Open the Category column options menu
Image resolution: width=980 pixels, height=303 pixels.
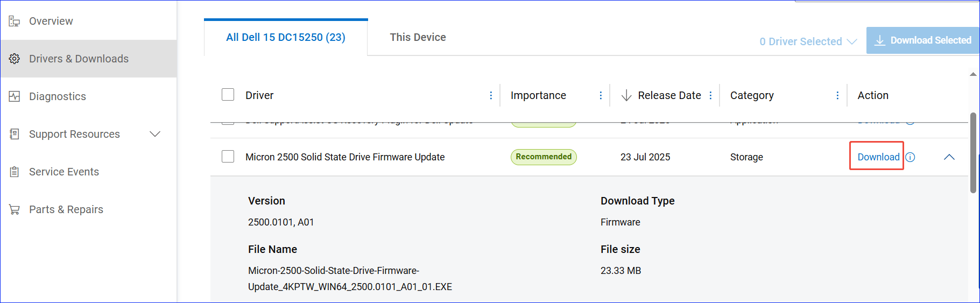coord(837,95)
